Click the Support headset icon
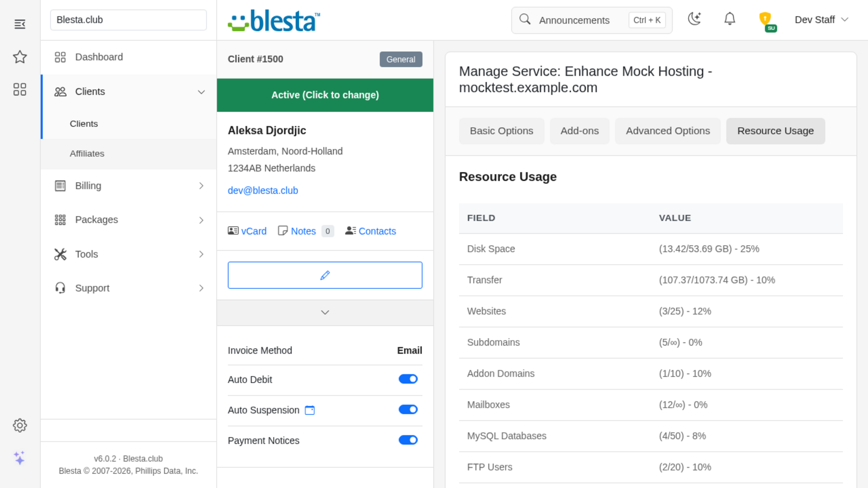 coord(60,288)
